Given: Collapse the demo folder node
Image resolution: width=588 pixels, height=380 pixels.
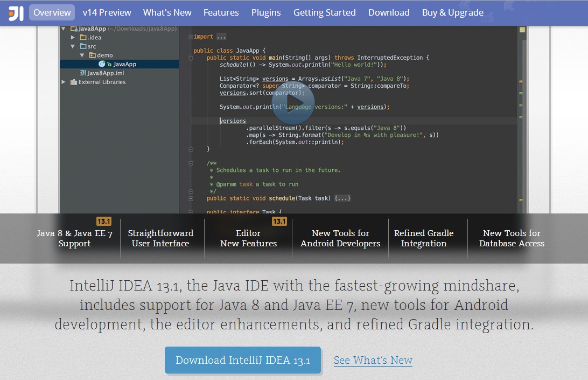Looking at the screenshot, I should click(x=82, y=55).
